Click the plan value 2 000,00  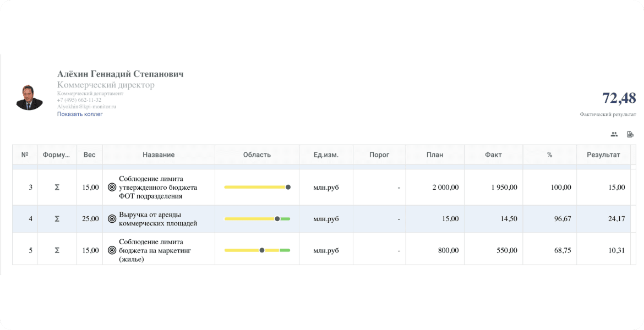tap(446, 187)
